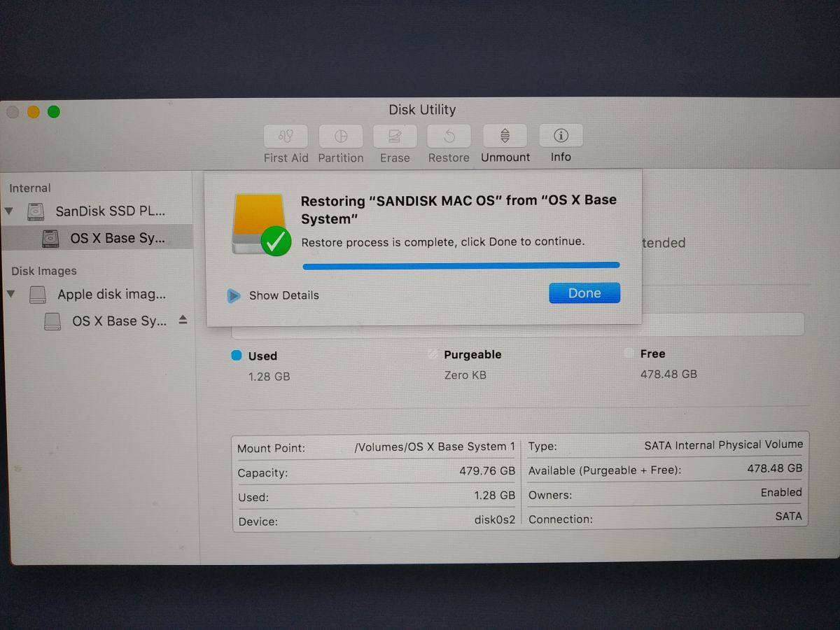Select SanDisk SSD PL... in sidebar
Screen dimensions: 840x630
click(x=111, y=211)
